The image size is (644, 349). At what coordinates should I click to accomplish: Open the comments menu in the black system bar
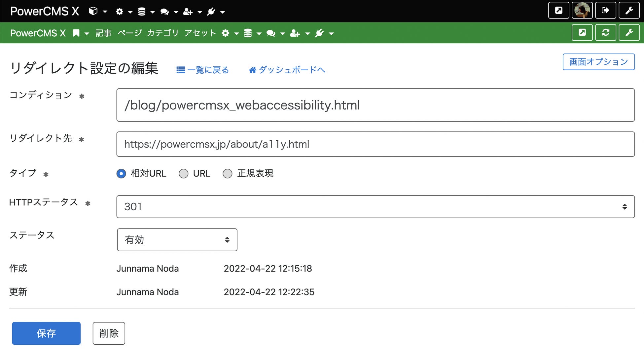[169, 12]
